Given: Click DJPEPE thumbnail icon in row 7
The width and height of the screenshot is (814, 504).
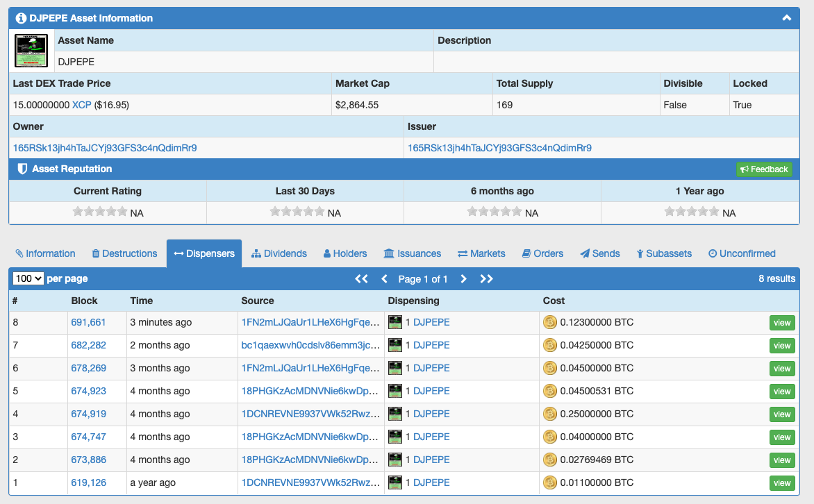Looking at the screenshot, I should 395,344.
